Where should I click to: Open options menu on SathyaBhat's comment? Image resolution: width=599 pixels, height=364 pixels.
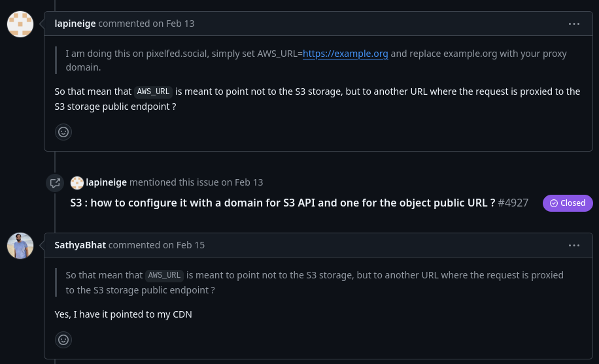[x=574, y=245]
